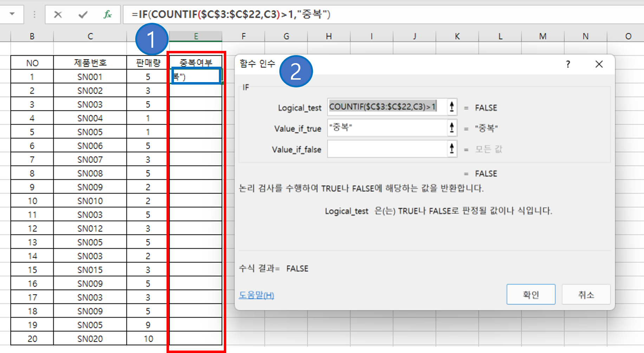This screenshot has width=644, height=353.
Task: Click the range collapse icon beside Value_if_false
Action: tap(452, 148)
